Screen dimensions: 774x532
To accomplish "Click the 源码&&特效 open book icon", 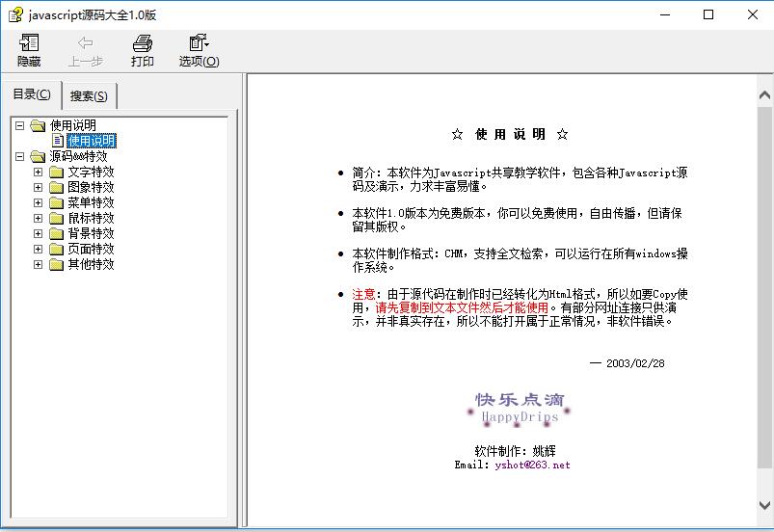I will click(38, 156).
